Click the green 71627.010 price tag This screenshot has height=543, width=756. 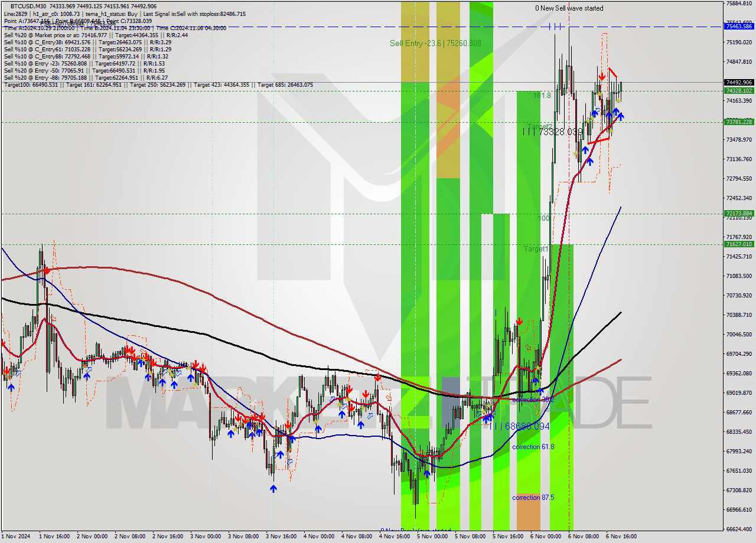click(739, 244)
